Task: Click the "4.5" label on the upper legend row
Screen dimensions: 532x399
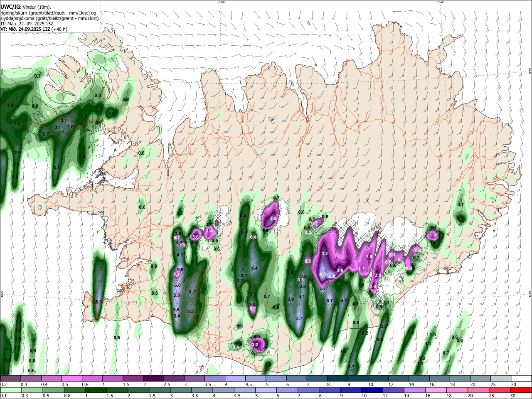Action: (249, 385)
